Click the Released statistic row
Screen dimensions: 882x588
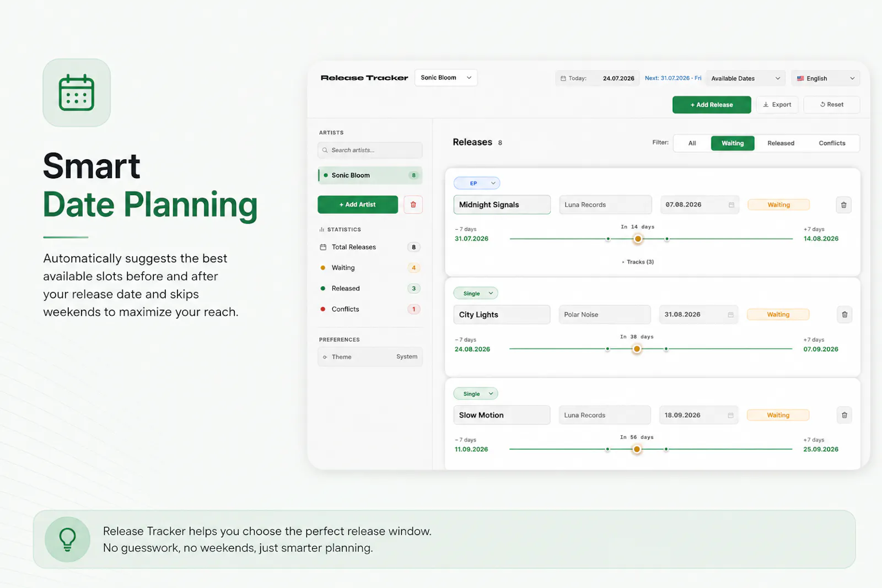[x=370, y=288]
